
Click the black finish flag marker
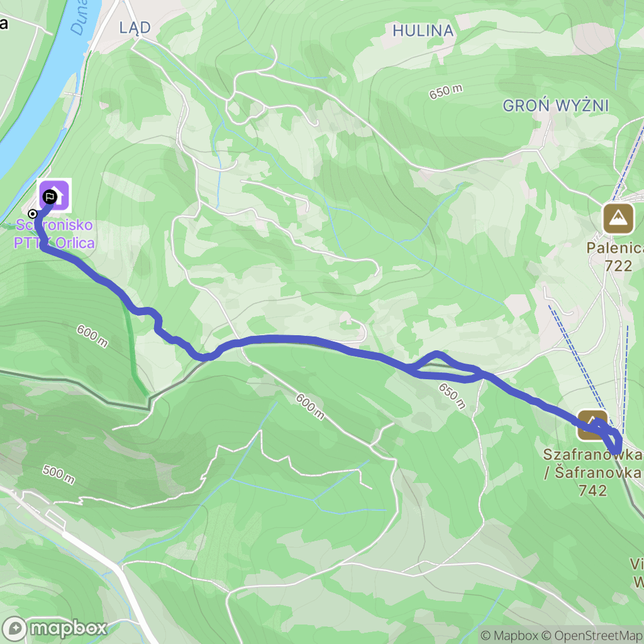pyautogui.click(x=50, y=197)
